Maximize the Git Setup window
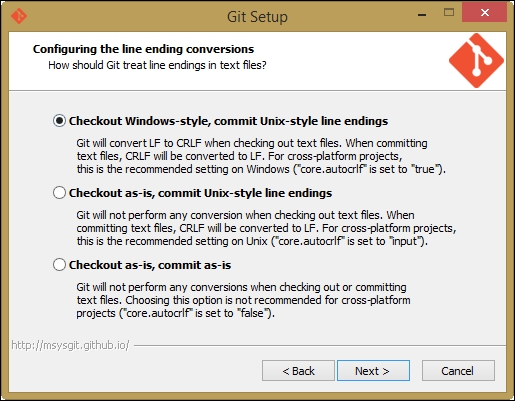The width and height of the screenshot is (515, 401). [449, 13]
